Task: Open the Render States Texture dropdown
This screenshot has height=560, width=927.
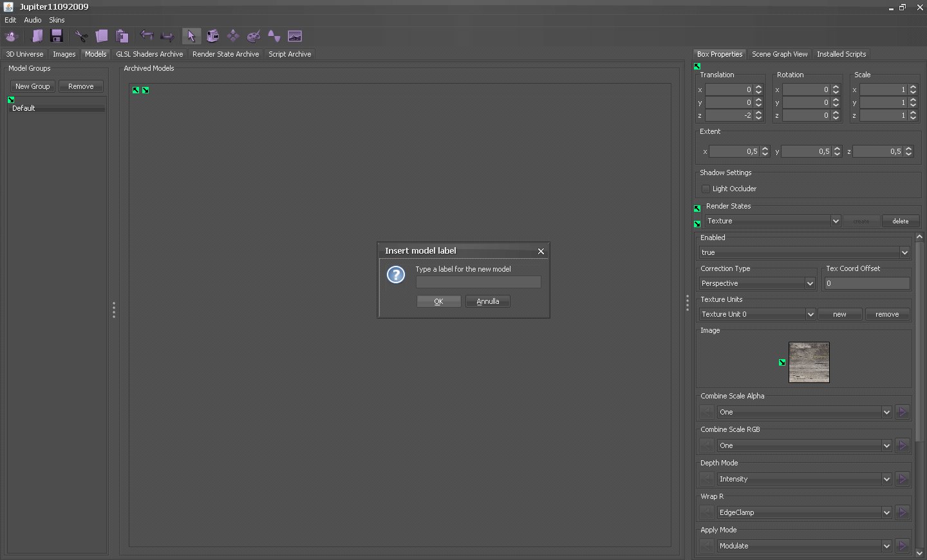Action: [x=772, y=221]
